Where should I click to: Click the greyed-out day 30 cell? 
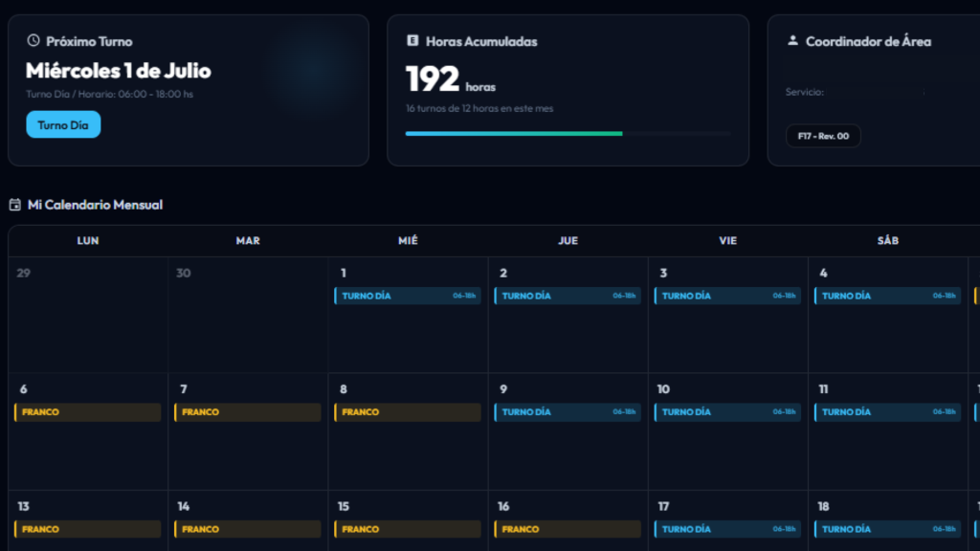pyautogui.click(x=248, y=315)
